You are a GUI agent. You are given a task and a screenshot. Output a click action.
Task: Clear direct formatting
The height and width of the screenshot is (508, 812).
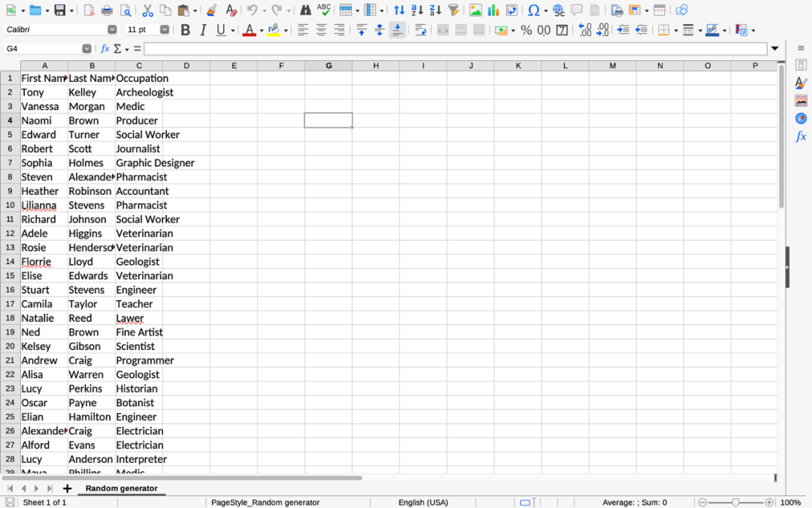(x=231, y=10)
